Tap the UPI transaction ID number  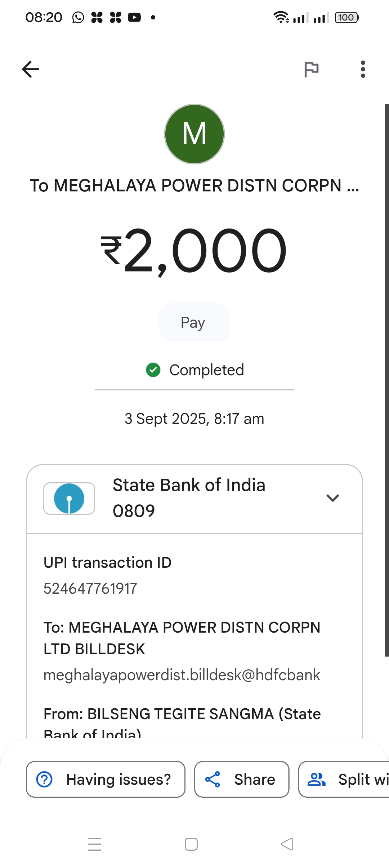click(x=90, y=589)
